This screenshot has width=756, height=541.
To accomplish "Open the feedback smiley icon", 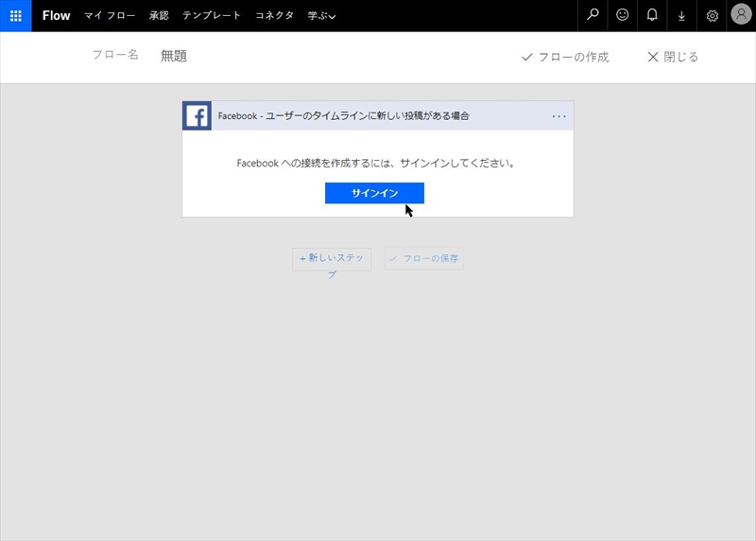I will 623,15.
